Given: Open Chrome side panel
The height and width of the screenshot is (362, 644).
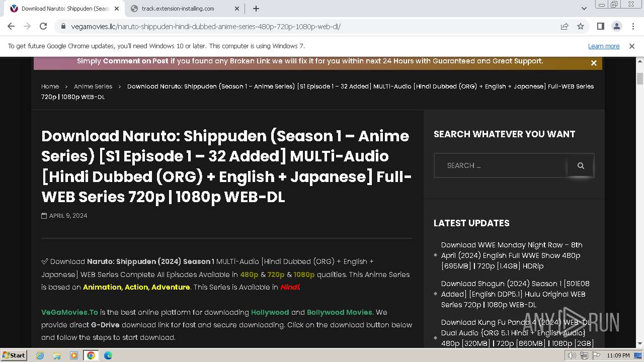Looking at the screenshot, I should click(x=601, y=26).
